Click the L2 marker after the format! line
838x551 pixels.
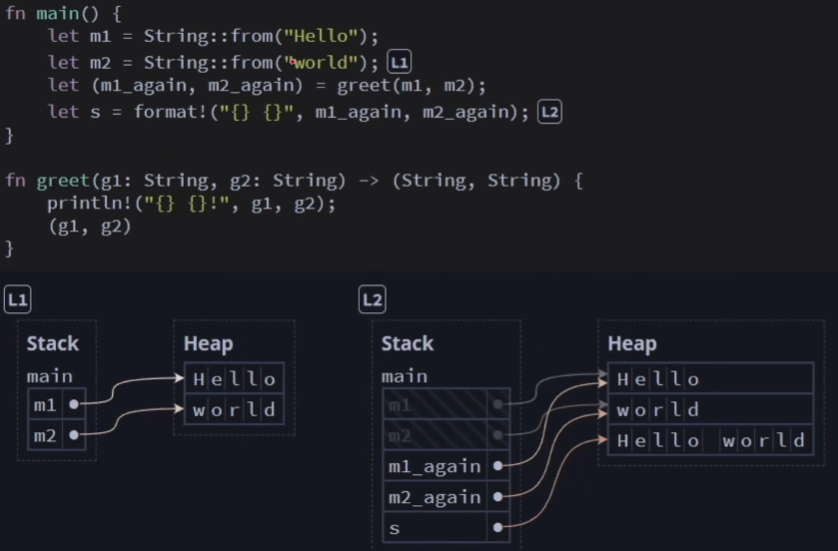[x=549, y=112]
